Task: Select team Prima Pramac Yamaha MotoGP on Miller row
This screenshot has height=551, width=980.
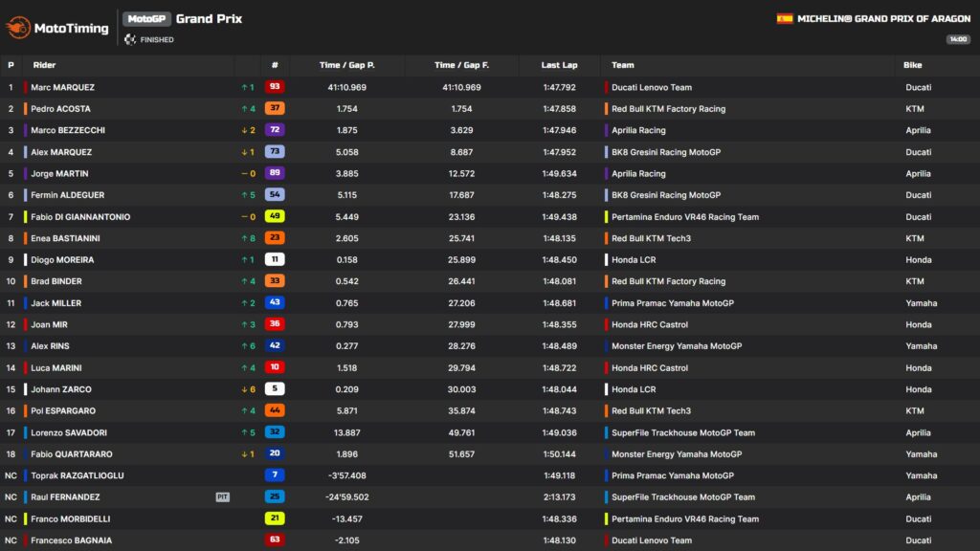Action: click(673, 303)
